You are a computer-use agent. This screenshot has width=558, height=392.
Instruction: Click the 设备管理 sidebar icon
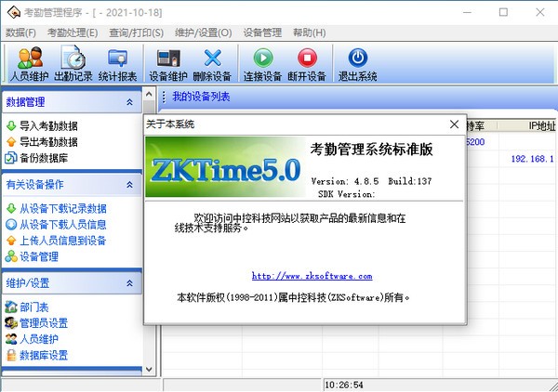11,256
